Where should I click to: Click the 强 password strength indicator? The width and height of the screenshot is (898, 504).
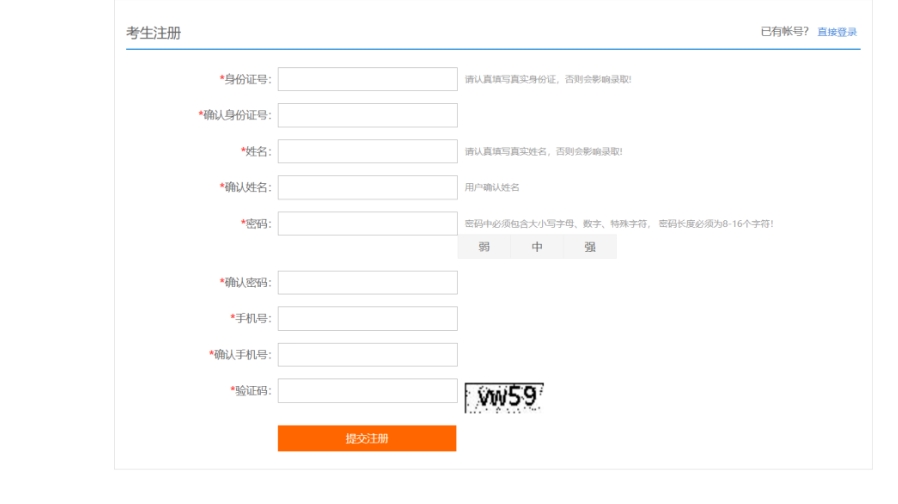(x=590, y=247)
